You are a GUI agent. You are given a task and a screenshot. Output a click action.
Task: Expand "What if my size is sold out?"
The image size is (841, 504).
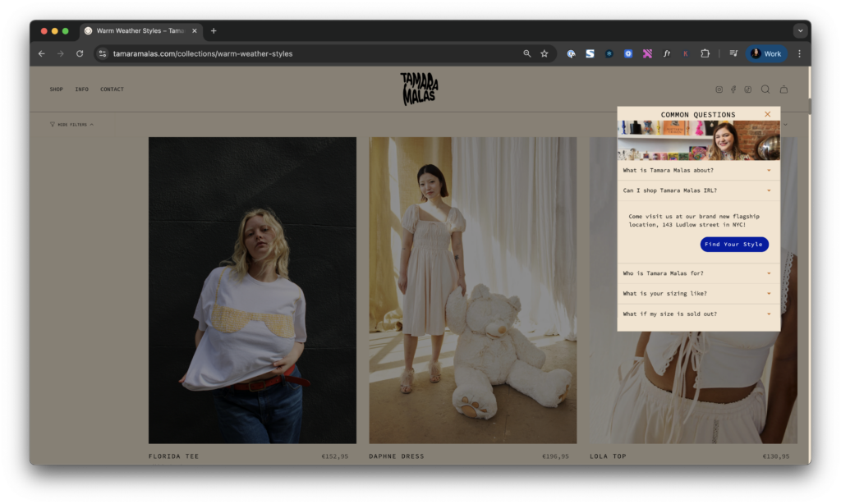[698, 314]
